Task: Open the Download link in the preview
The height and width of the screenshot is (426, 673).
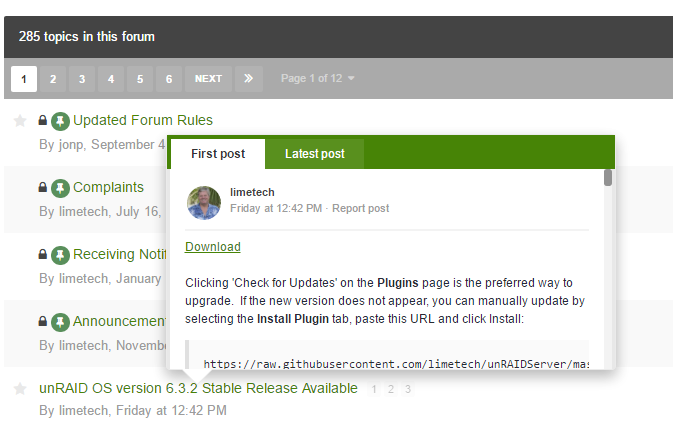Action: [213, 247]
